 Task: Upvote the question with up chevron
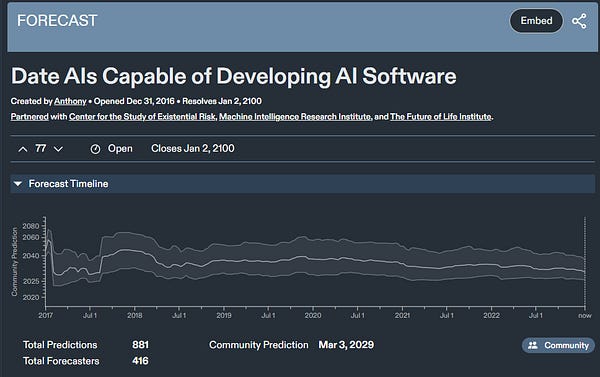(x=23, y=149)
